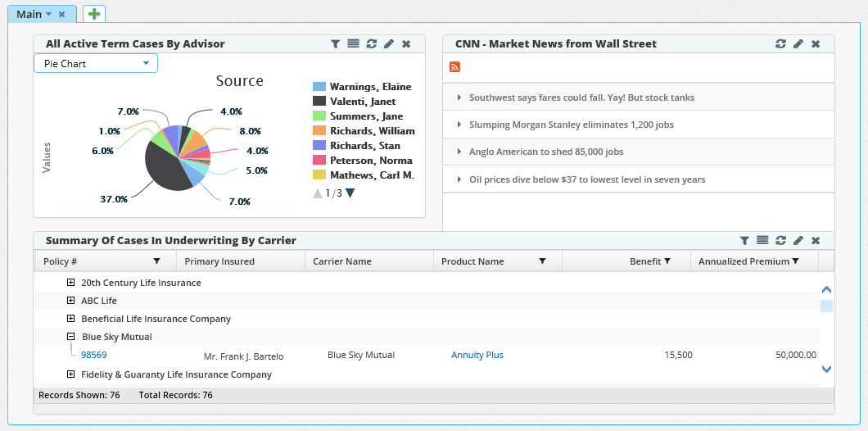Go to next legend page arrow
The image size is (868, 431).
coord(350,193)
